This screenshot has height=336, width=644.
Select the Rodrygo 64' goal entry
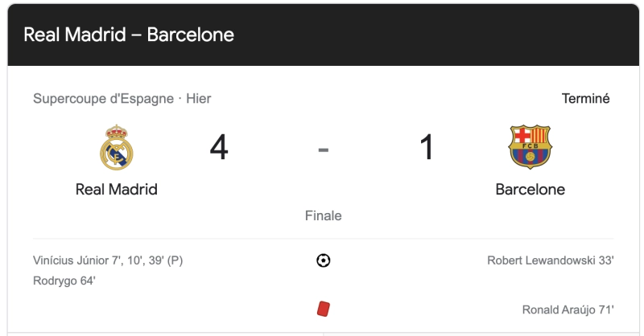[64, 281]
